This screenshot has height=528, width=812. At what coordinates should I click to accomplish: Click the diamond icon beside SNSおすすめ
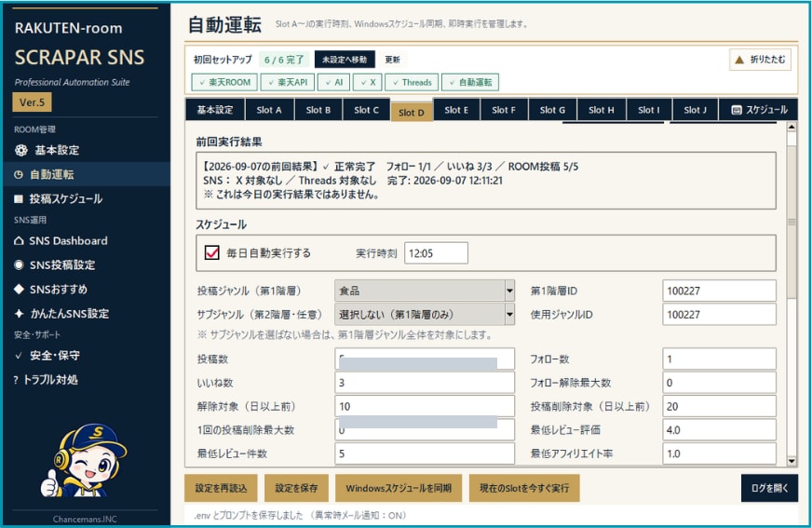(19, 289)
